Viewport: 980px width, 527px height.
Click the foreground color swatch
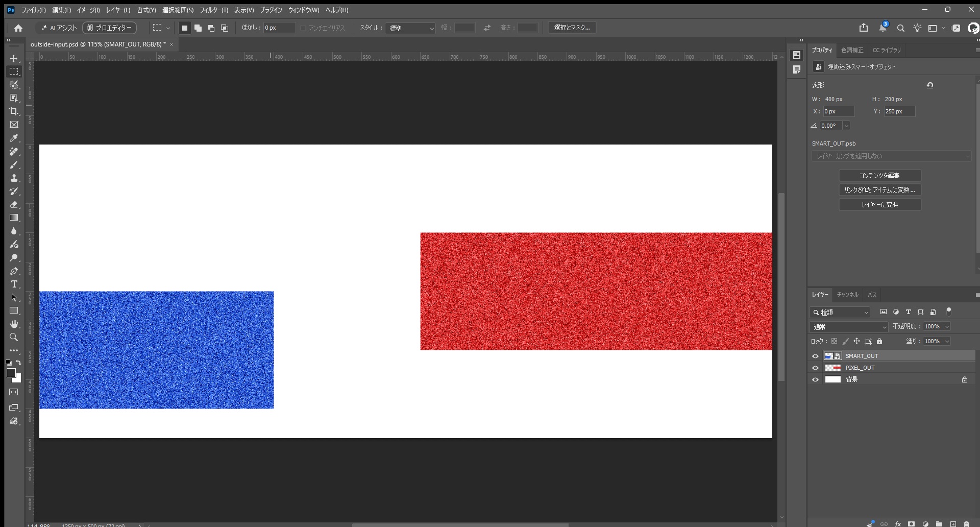(x=11, y=373)
